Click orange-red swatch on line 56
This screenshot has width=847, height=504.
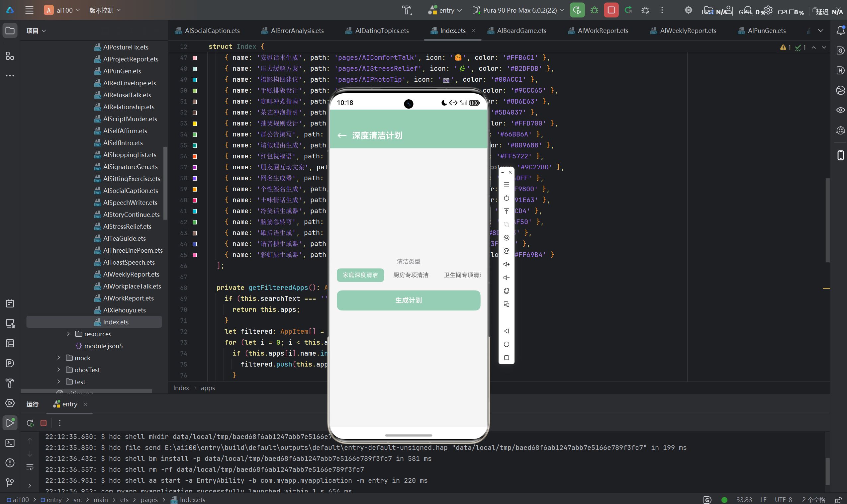pyautogui.click(x=195, y=157)
